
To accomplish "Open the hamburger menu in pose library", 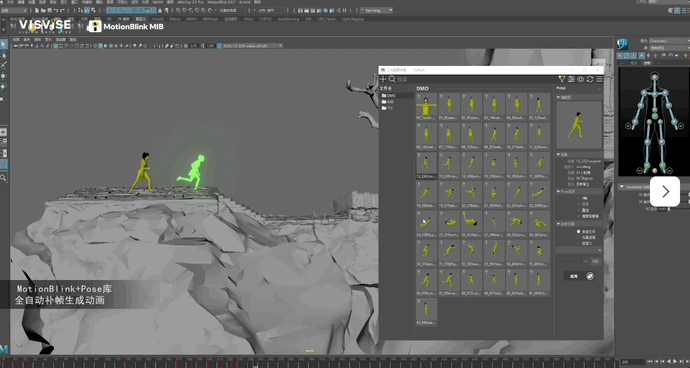I will click(599, 79).
